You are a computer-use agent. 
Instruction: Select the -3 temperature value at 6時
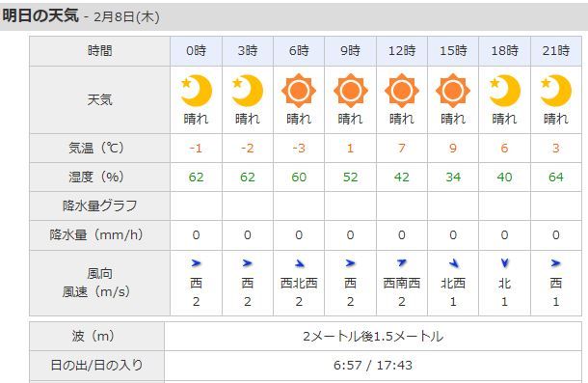[x=299, y=148]
